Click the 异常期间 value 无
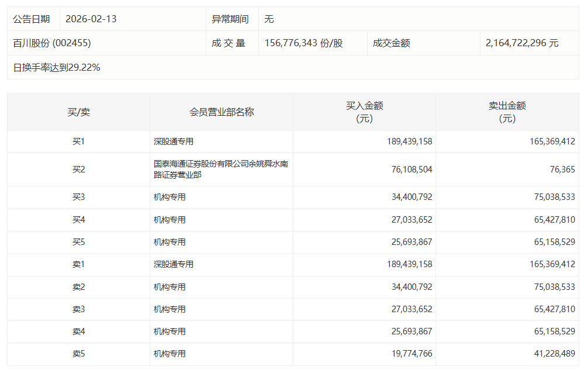Image resolution: width=588 pixels, height=377 pixels. coord(269,19)
